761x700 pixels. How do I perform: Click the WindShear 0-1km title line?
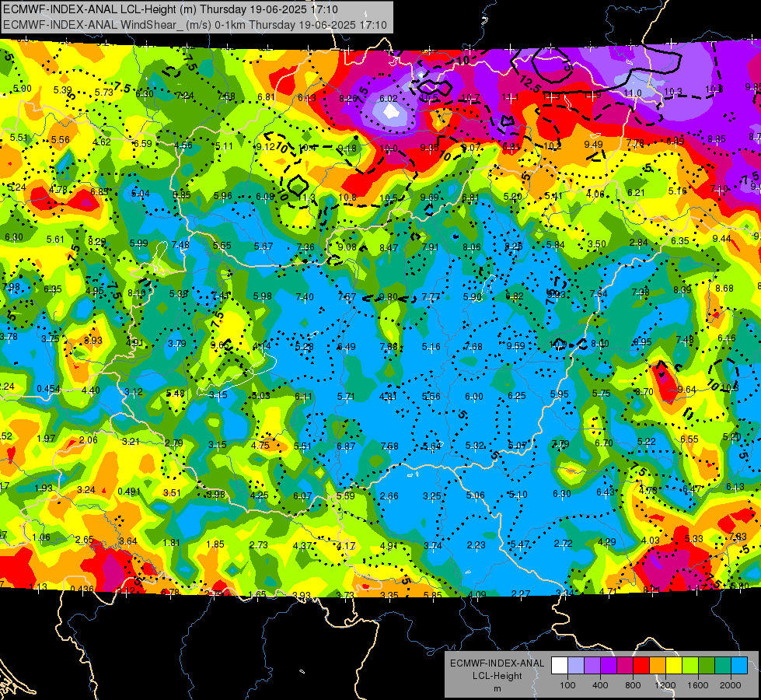point(195,25)
